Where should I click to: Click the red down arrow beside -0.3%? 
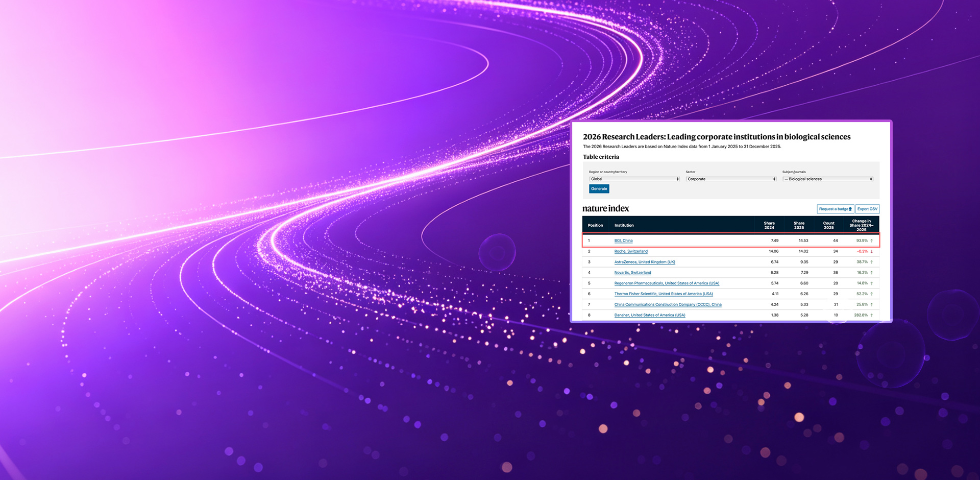tap(872, 251)
